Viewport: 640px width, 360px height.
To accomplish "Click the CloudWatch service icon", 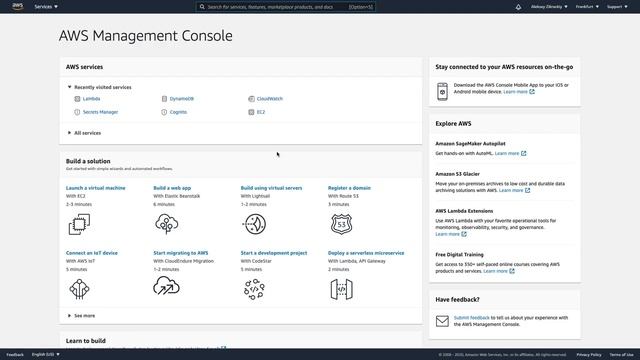I will coord(251,99).
